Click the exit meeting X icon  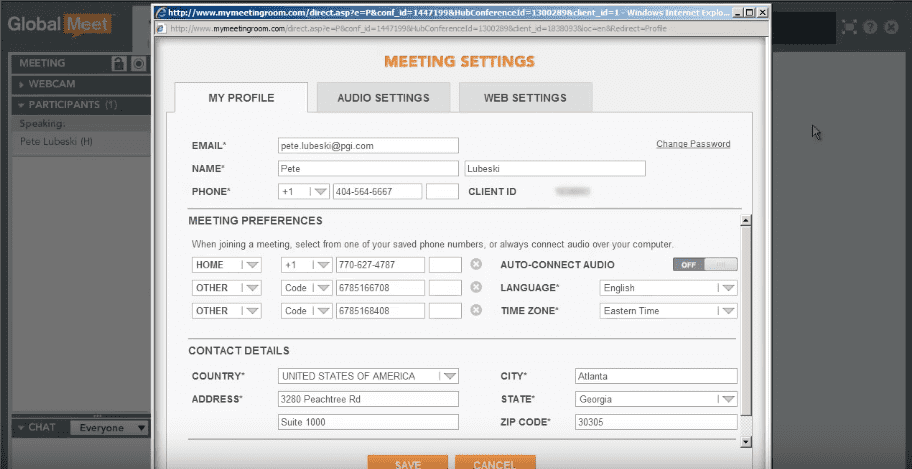coord(891,27)
